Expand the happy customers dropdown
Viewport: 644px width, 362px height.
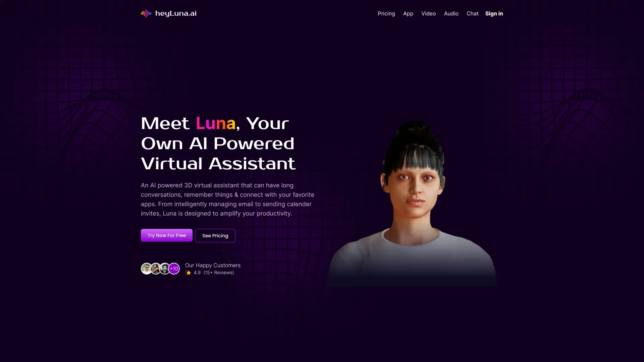[174, 268]
